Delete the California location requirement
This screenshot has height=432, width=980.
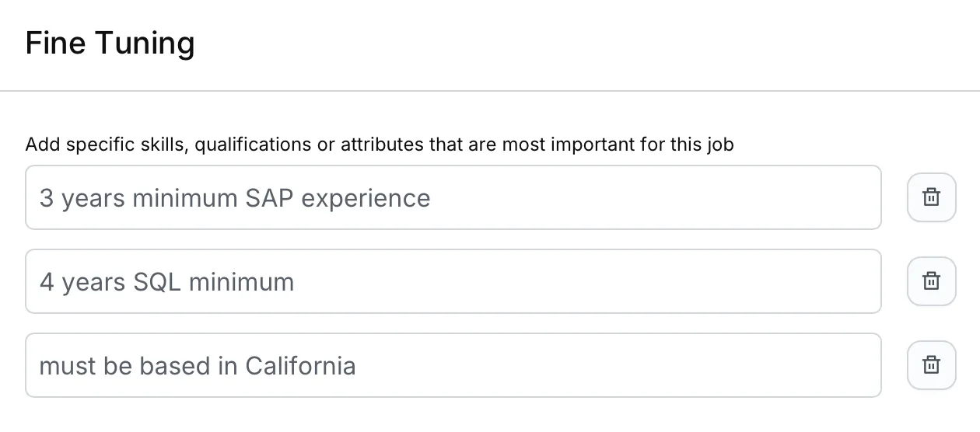coord(931,365)
